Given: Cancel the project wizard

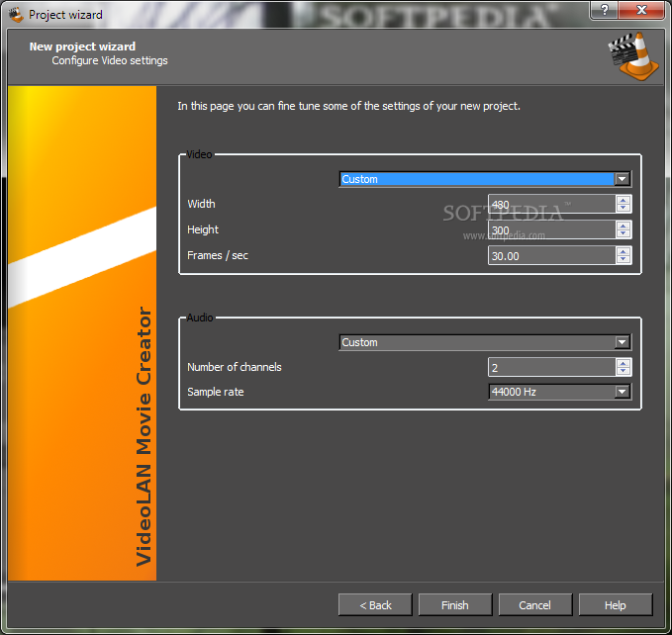Looking at the screenshot, I should click(535, 604).
